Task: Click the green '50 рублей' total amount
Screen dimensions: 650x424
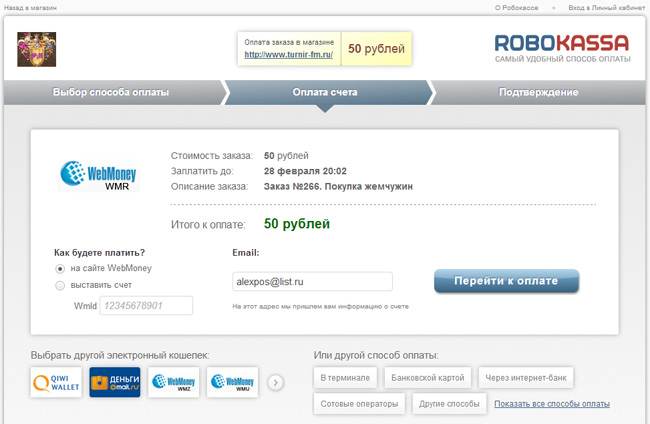Action: pyautogui.click(x=297, y=224)
